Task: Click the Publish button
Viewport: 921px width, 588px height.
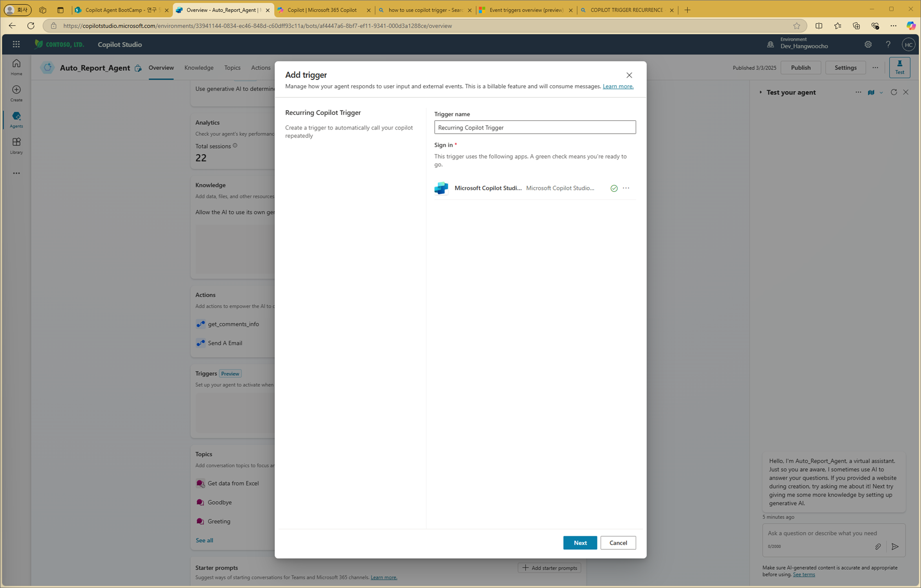Action: [x=800, y=67]
